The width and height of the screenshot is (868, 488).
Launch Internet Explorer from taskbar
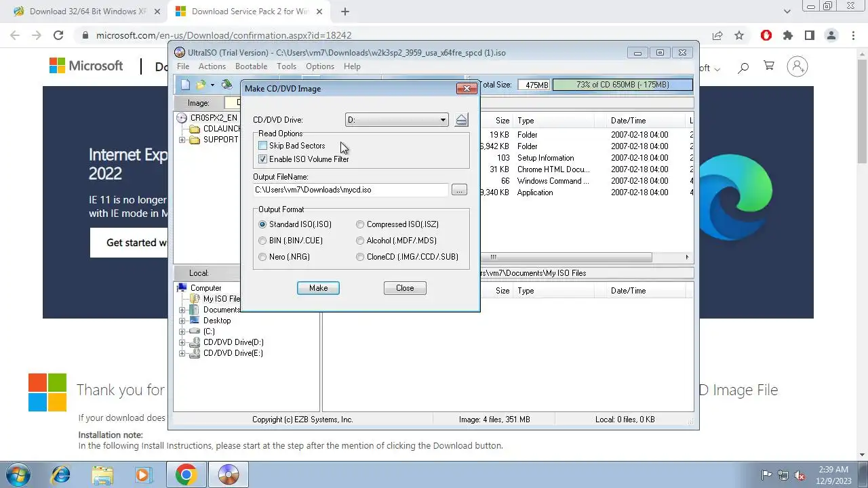pos(60,475)
